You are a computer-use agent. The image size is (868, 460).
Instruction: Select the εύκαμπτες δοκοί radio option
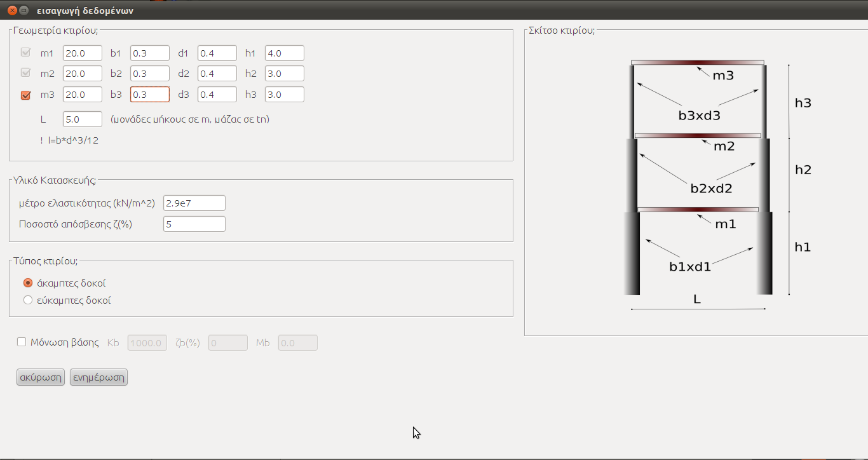point(27,301)
